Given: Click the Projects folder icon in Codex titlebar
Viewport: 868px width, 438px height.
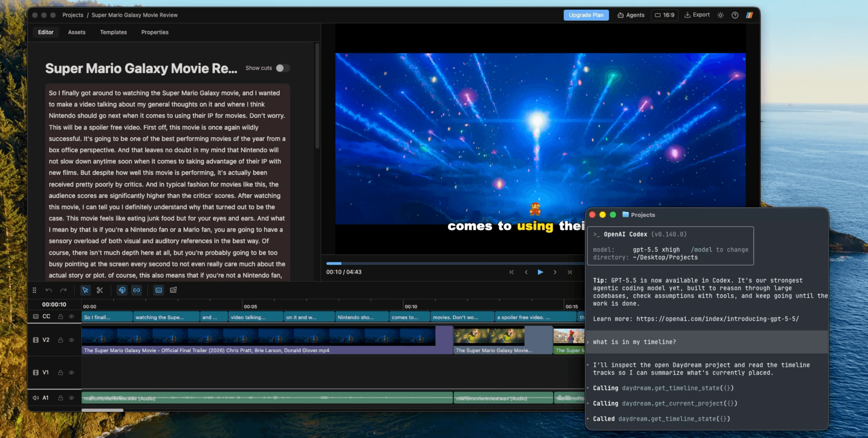Looking at the screenshot, I should point(625,215).
